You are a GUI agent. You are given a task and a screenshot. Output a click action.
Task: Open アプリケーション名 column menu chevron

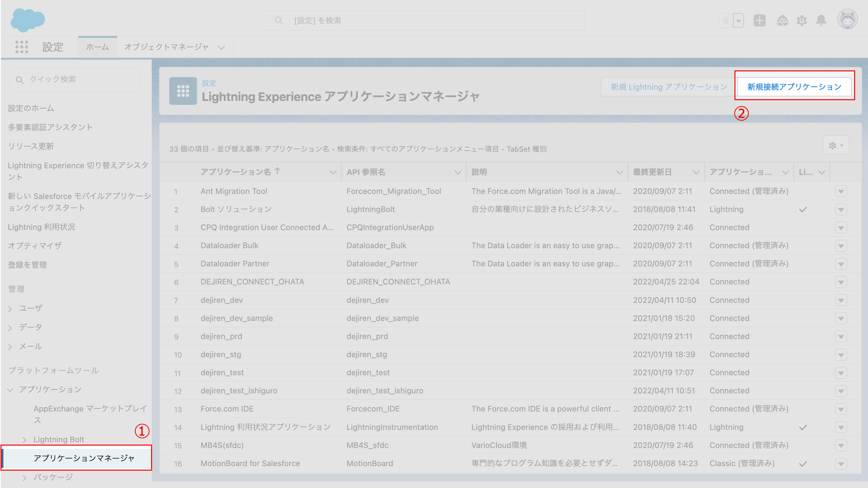click(333, 173)
